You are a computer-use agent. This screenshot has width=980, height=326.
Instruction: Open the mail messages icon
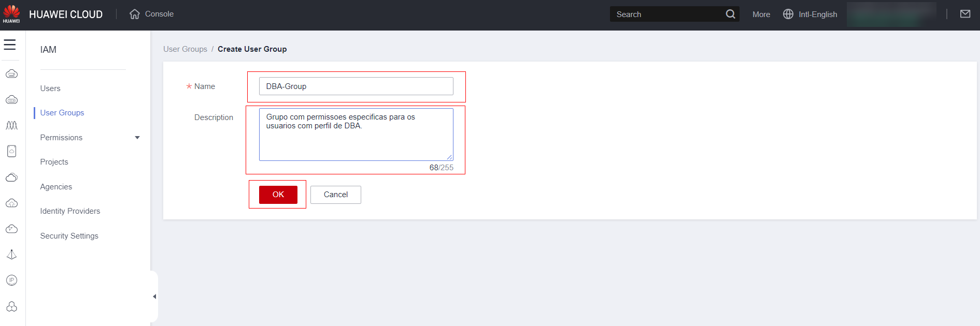pyautogui.click(x=965, y=14)
